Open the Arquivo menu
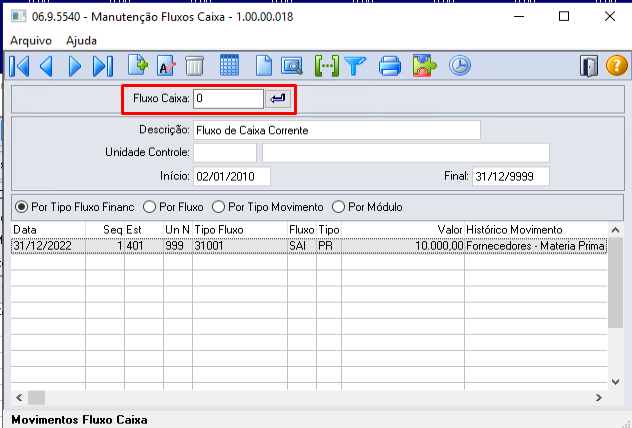This screenshot has height=428, width=632. coord(31,41)
